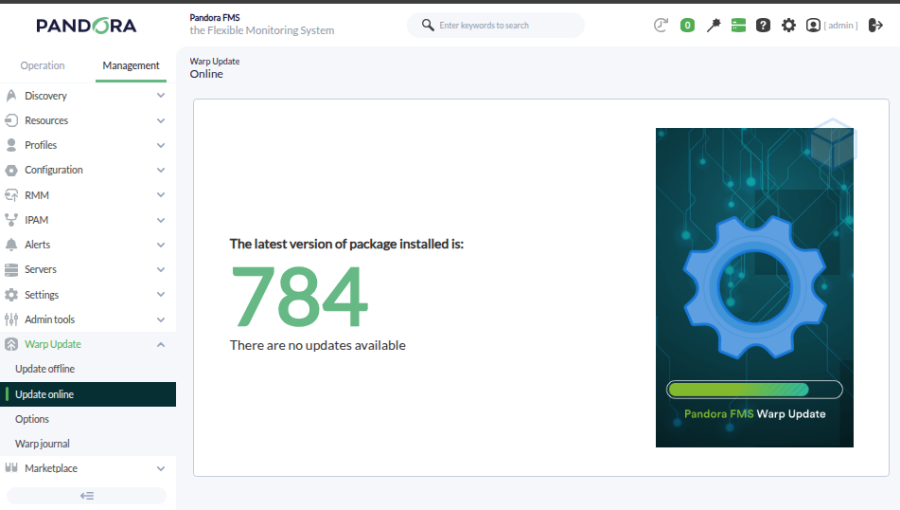Image resolution: width=900 pixels, height=510 pixels.
Task: Expand the Settings chevron
Action: [x=161, y=294]
